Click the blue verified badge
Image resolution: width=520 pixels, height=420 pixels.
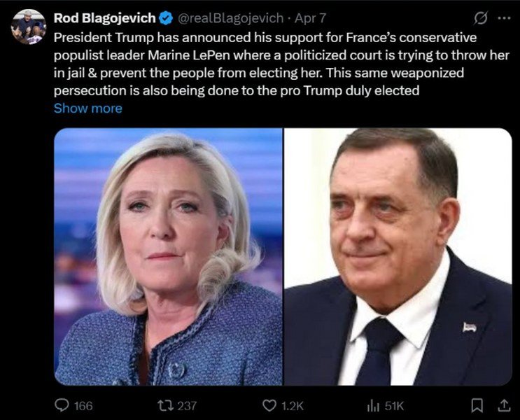click(x=166, y=18)
